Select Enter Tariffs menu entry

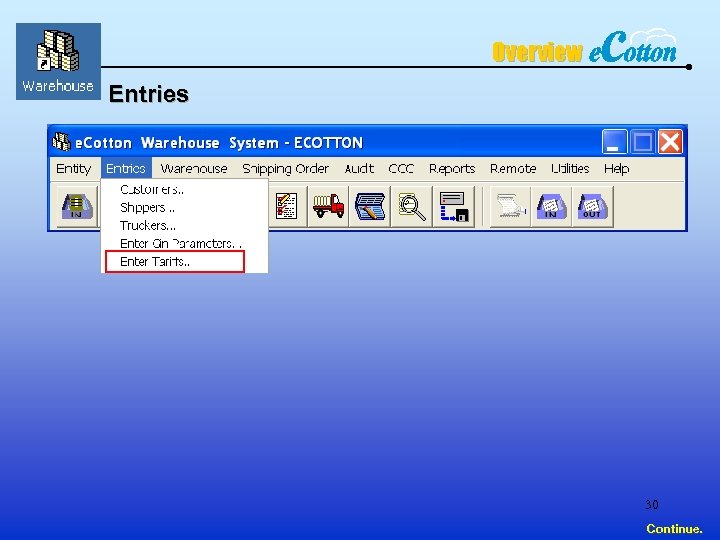coord(175,261)
